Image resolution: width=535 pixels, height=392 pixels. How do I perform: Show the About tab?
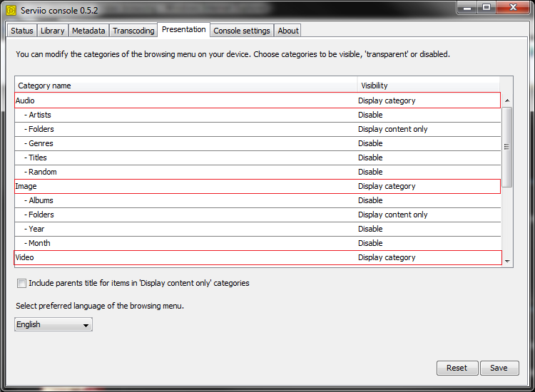coord(288,31)
